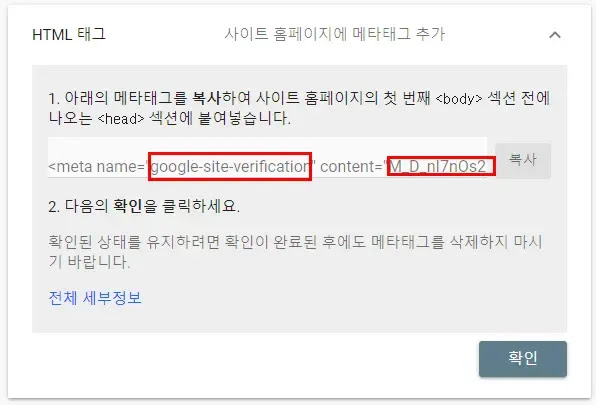Click the HTML 태그 header title
The height and width of the screenshot is (405, 596).
click(69, 35)
